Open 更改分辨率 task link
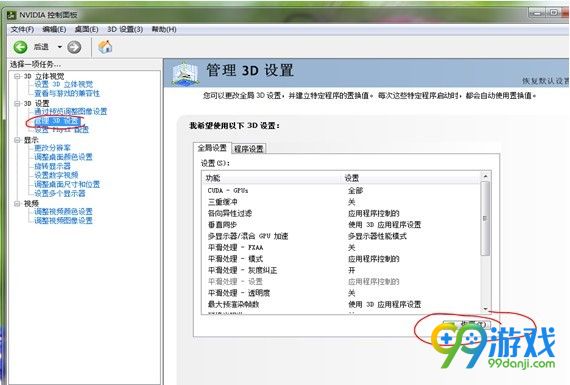This screenshot has height=385, width=570. [x=52, y=148]
